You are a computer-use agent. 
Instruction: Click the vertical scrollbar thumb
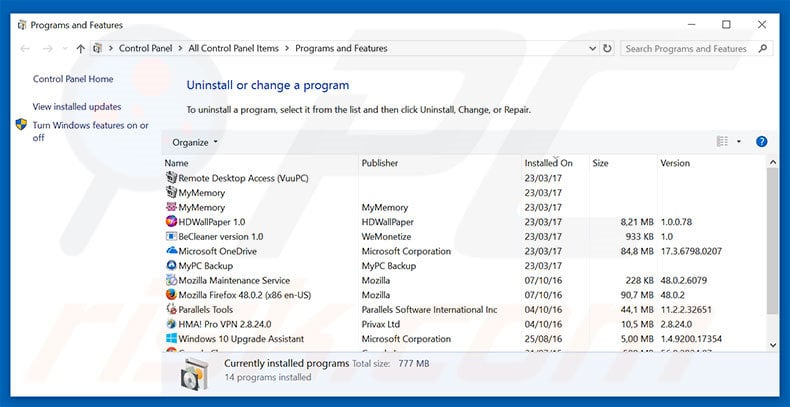click(773, 241)
